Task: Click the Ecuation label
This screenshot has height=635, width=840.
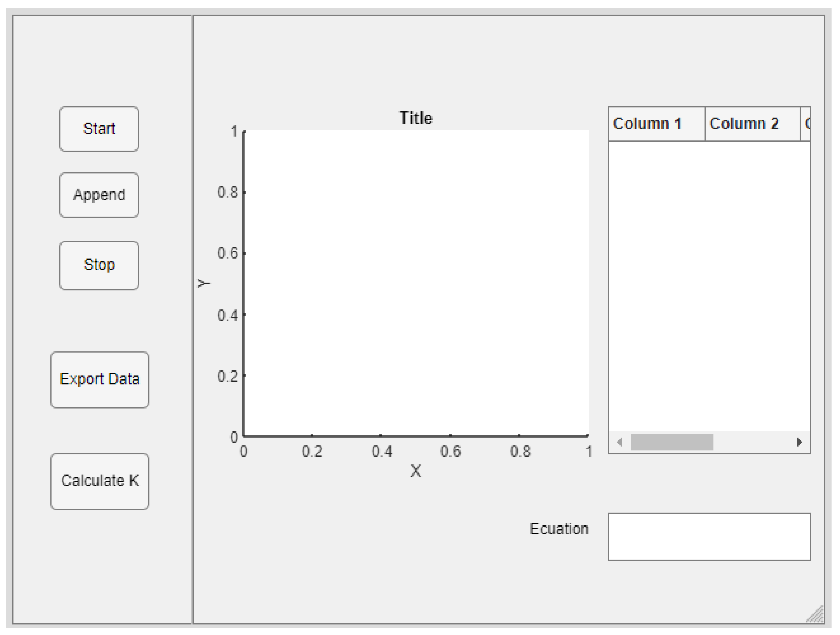Action: (x=559, y=529)
